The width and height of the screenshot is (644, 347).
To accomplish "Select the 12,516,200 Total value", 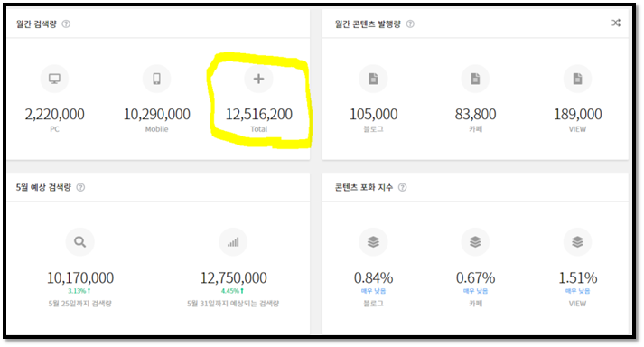I will point(259,114).
